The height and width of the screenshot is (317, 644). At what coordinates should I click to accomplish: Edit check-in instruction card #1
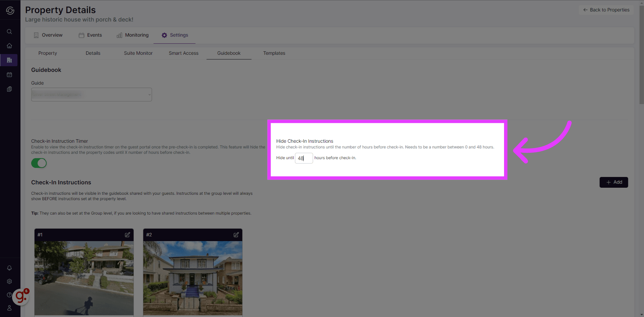pos(128,235)
